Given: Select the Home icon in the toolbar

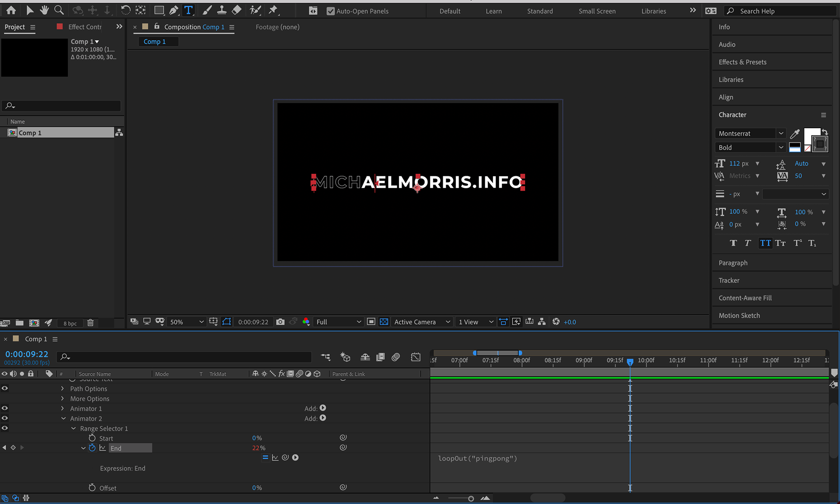Looking at the screenshot, I should [11, 10].
